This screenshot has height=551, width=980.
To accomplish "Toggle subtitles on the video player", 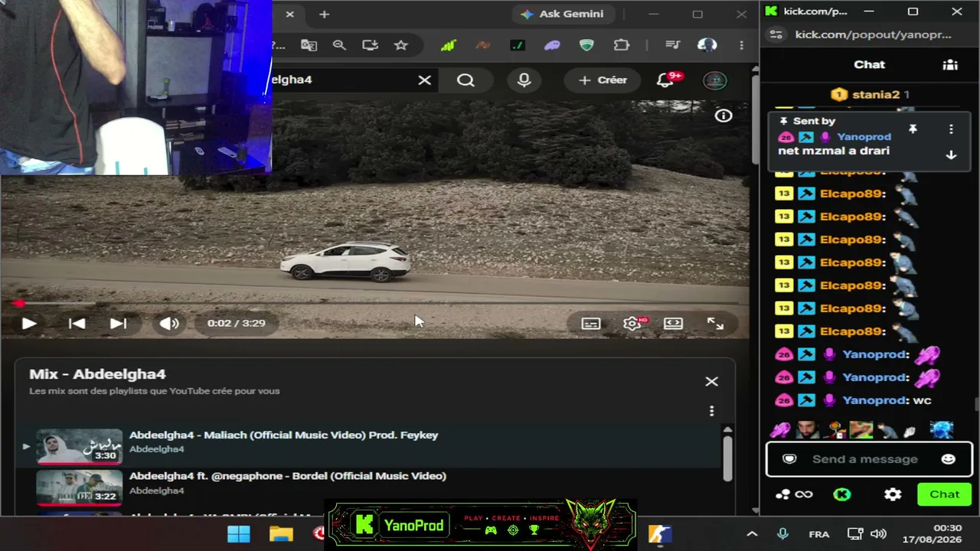I will pyautogui.click(x=590, y=324).
